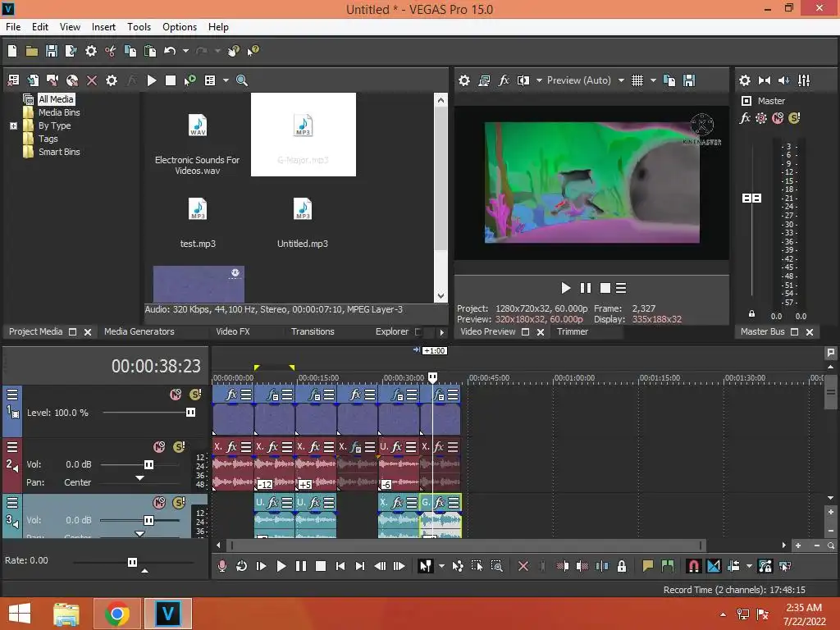Lock the event with padlock icon
The width and height of the screenshot is (840, 630).
pos(622,566)
